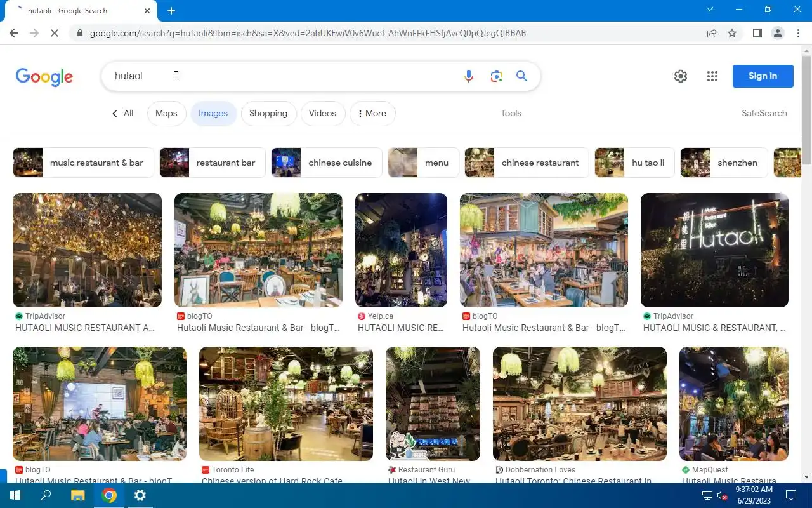Toggle the browser side panel
Image resolution: width=812 pixels, height=508 pixels.
coord(757,33)
